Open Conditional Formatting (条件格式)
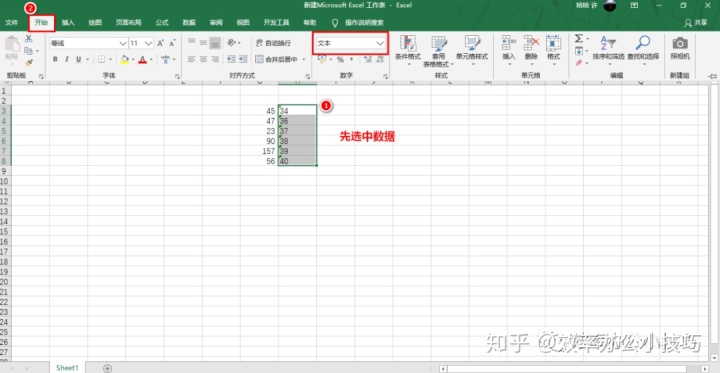720x373 pixels. (x=408, y=50)
